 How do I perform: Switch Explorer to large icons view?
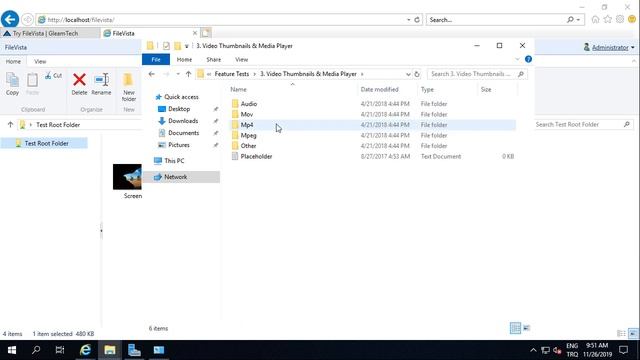click(527, 328)
